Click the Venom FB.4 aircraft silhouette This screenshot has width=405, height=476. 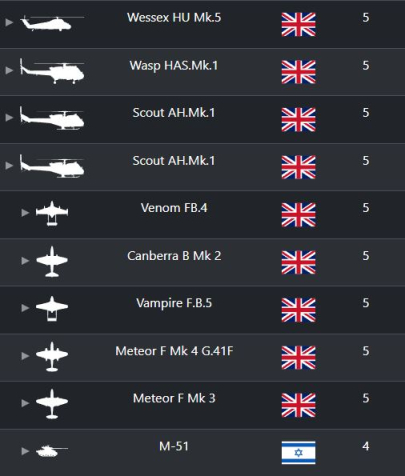[52, 213]
